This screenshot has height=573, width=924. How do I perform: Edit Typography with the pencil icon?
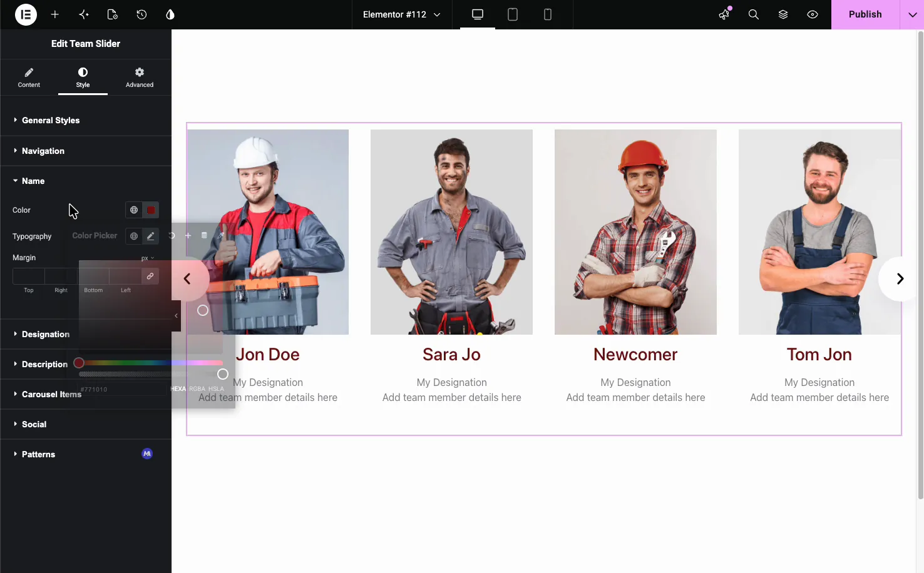(150, 236)
